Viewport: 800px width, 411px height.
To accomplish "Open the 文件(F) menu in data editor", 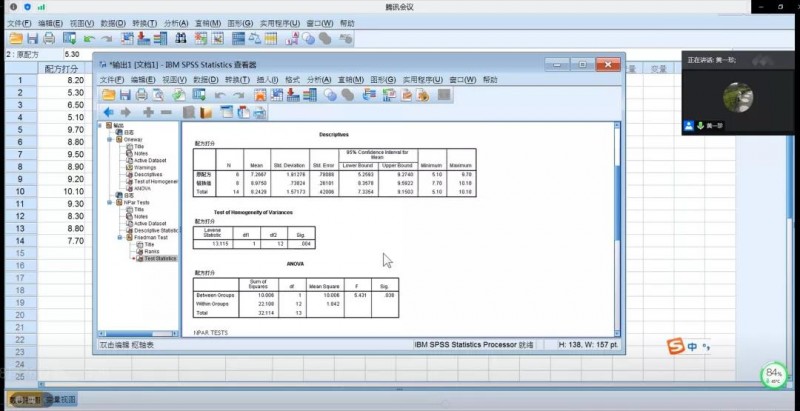I will click(19, 22).
